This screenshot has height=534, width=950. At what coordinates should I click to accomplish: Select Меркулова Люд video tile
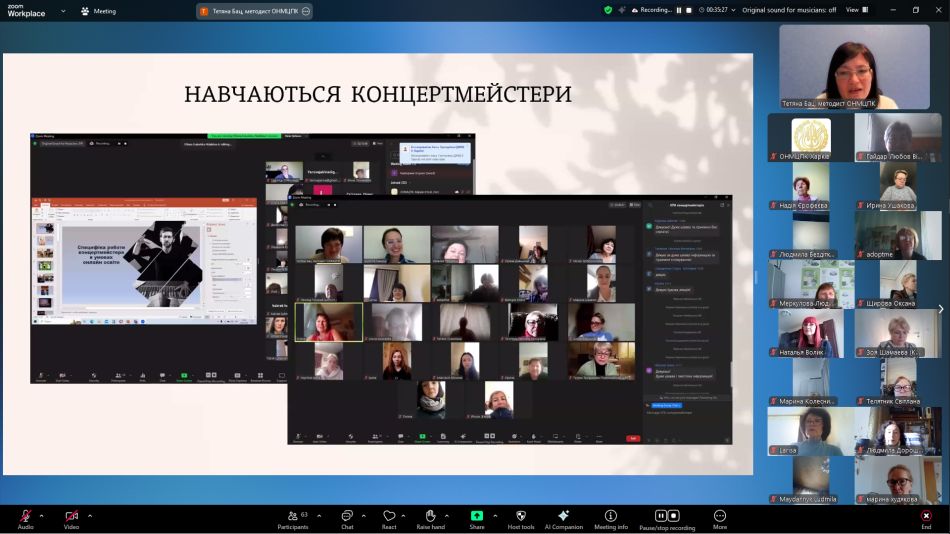click(811, 284)
